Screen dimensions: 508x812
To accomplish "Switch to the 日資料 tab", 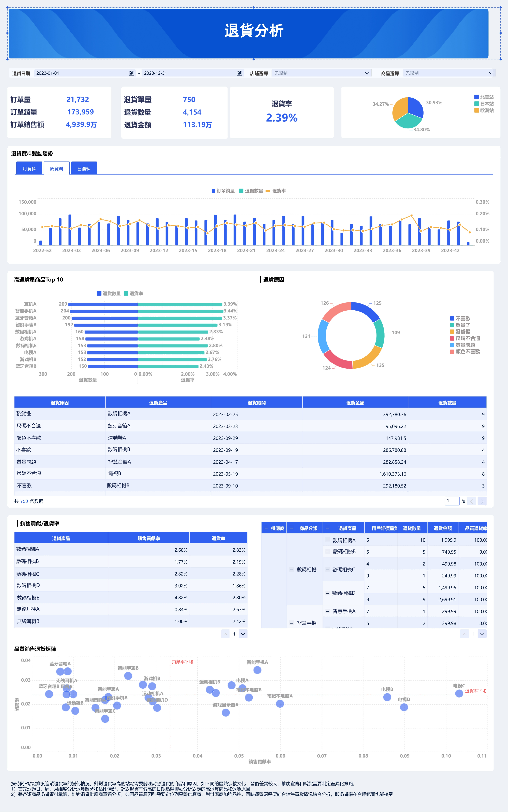I will pos(84,169).
